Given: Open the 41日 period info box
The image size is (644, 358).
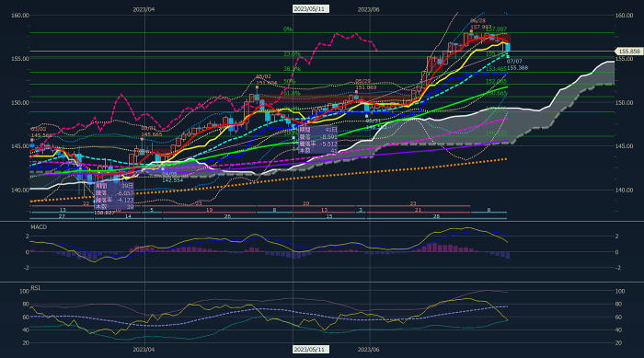Looking at the screenshot, I should click(x=318, y=140).
